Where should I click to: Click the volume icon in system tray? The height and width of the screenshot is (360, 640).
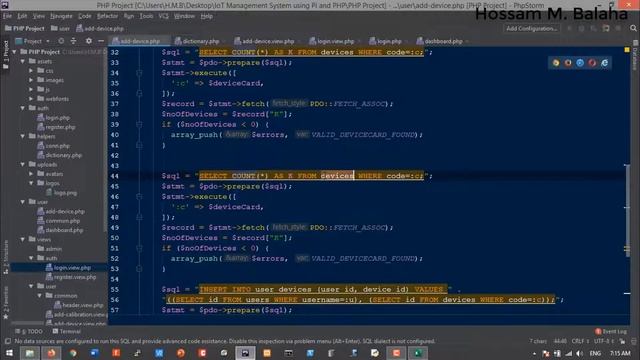pos(580,353)
